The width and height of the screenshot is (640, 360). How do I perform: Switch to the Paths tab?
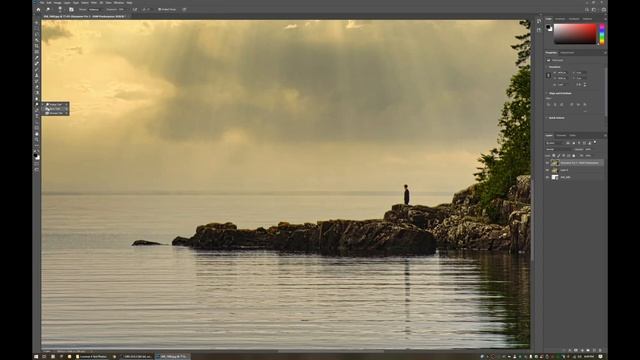(x=573, y=136)
